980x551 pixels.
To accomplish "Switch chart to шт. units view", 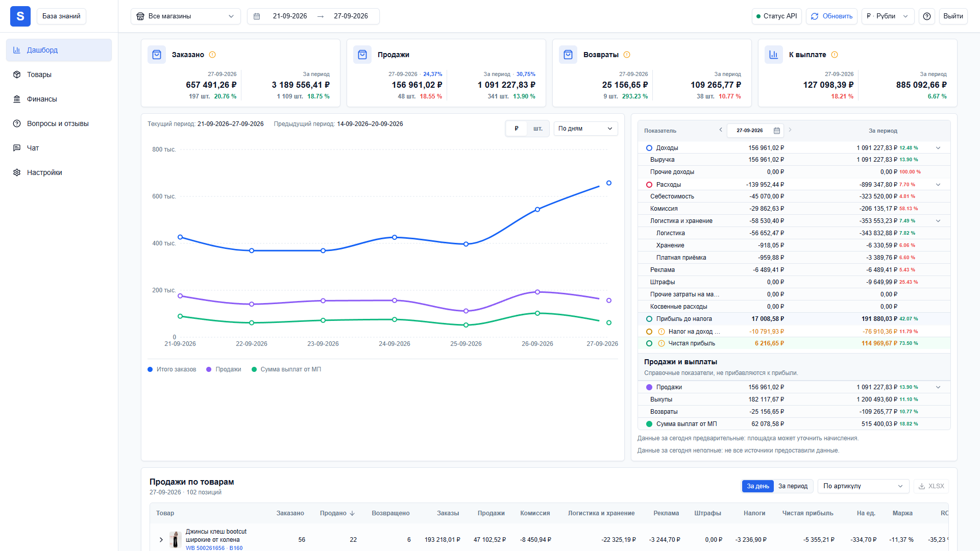I will [x=538, y=129].
